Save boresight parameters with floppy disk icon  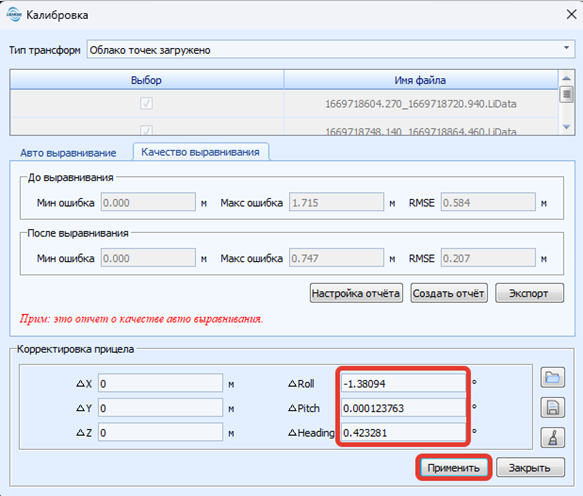553,408
